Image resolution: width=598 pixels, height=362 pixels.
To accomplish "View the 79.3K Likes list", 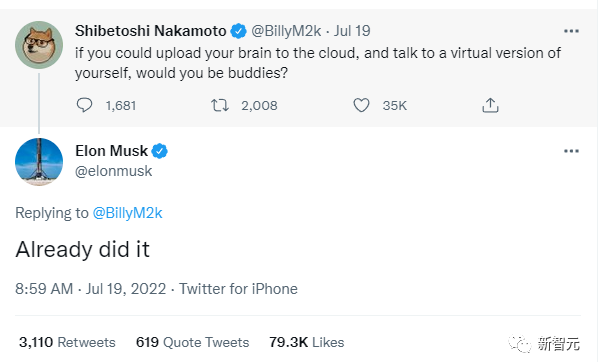I will tap(307, 342).
